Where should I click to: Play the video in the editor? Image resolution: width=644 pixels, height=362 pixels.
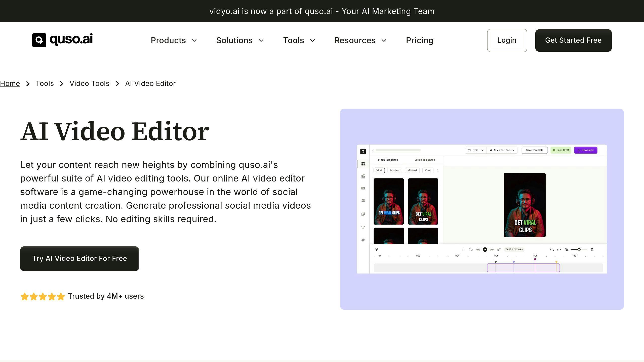tap(485, 250)
